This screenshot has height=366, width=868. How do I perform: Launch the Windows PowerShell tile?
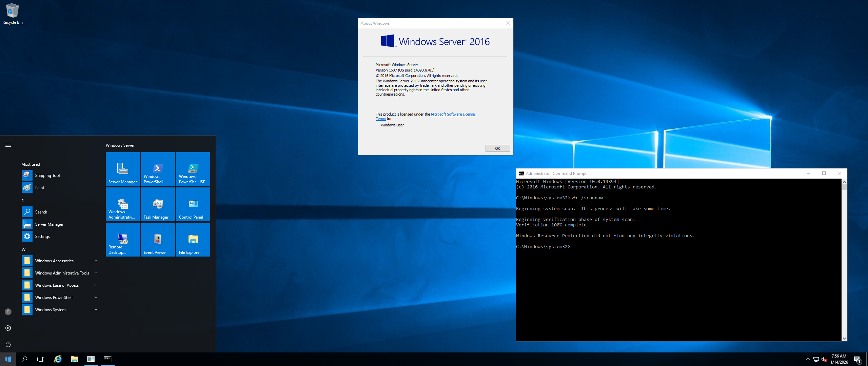tap(158, 169)
